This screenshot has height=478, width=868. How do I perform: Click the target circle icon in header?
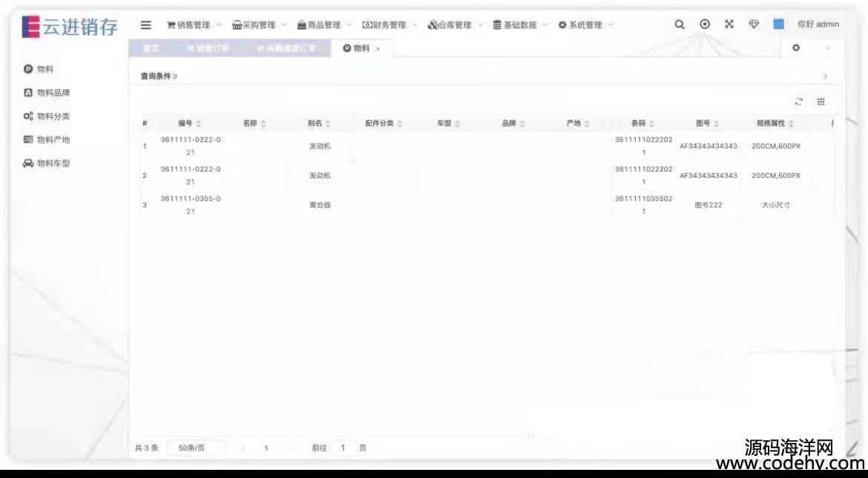(x=705, y=24)
